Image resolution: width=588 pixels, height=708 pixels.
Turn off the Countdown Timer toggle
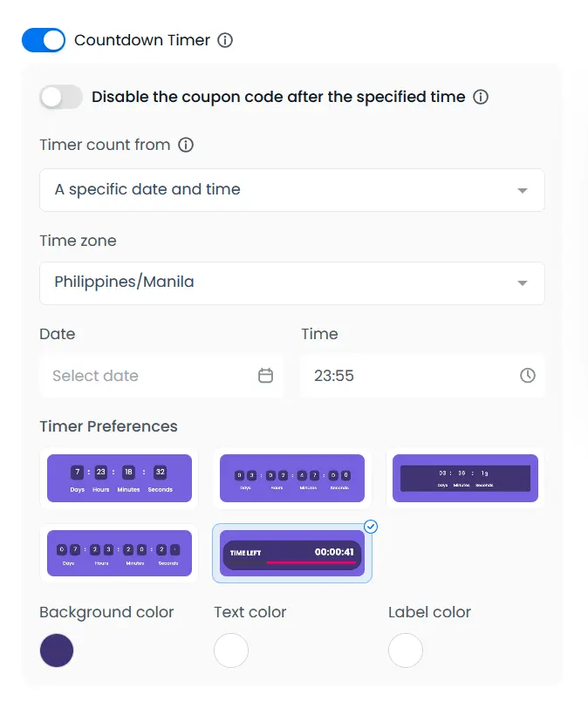pos(44,40)
